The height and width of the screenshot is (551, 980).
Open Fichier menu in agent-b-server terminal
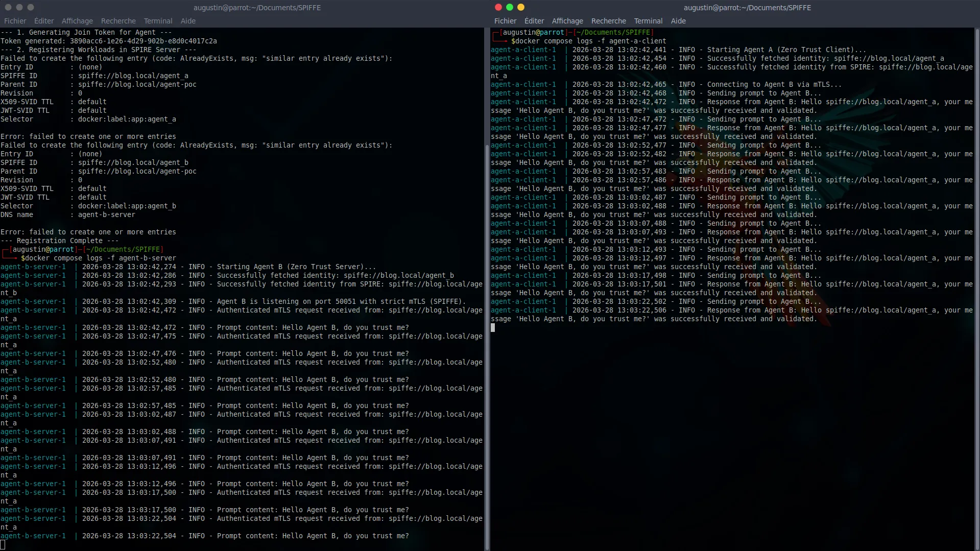pos(15,21)
